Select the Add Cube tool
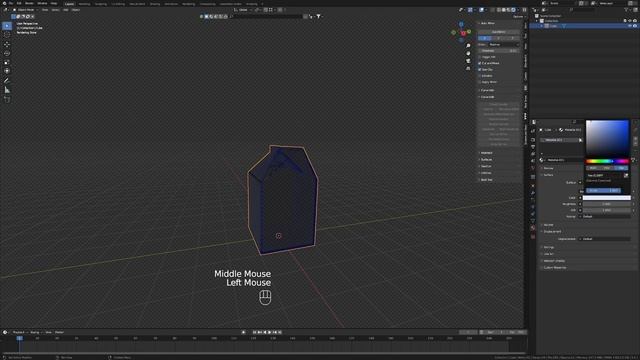640x360 pixels. coord(7,99)
